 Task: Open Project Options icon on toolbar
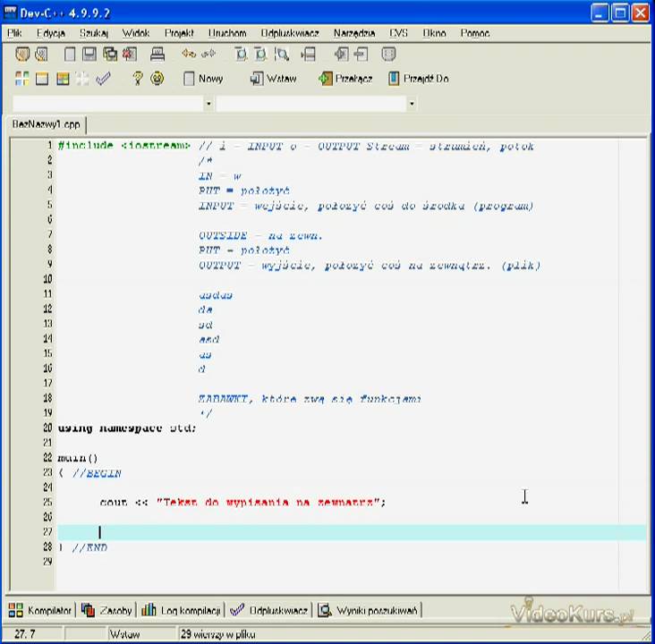(388, 55)
